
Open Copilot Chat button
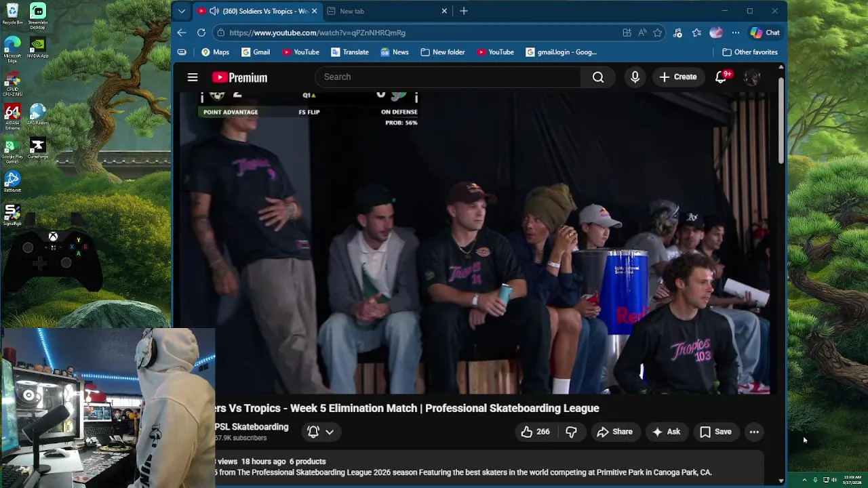pyautogui.click(x=765, y=33)
